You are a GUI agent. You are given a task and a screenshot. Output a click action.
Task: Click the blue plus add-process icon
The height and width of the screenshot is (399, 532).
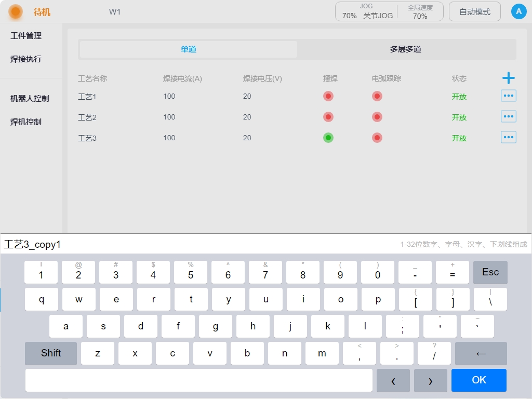coord(508,78)
